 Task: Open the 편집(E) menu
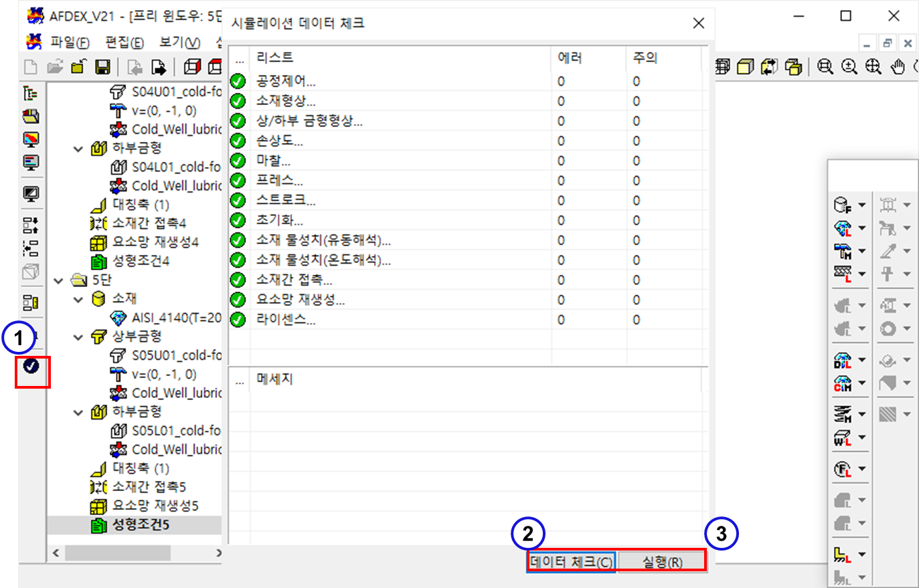tap(124, 43)
